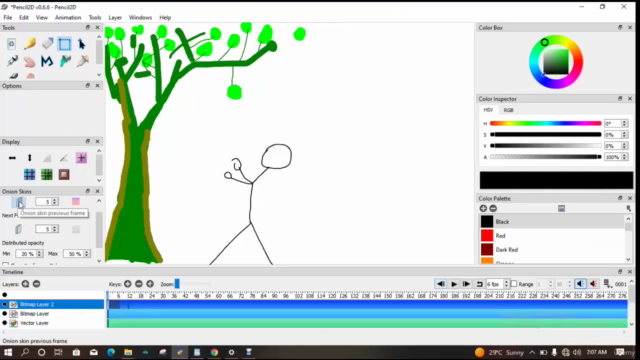Toggle the brown square display icon

(64, 175)
